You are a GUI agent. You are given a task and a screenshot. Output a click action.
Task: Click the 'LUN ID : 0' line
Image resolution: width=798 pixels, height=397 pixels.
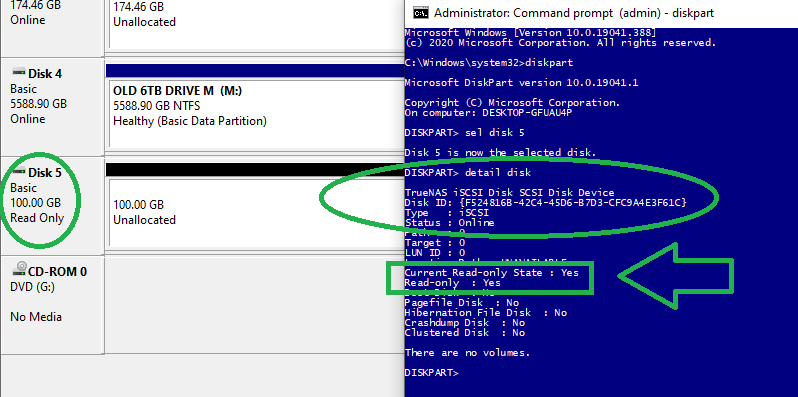pyautogui.click(x=435, y=252)
